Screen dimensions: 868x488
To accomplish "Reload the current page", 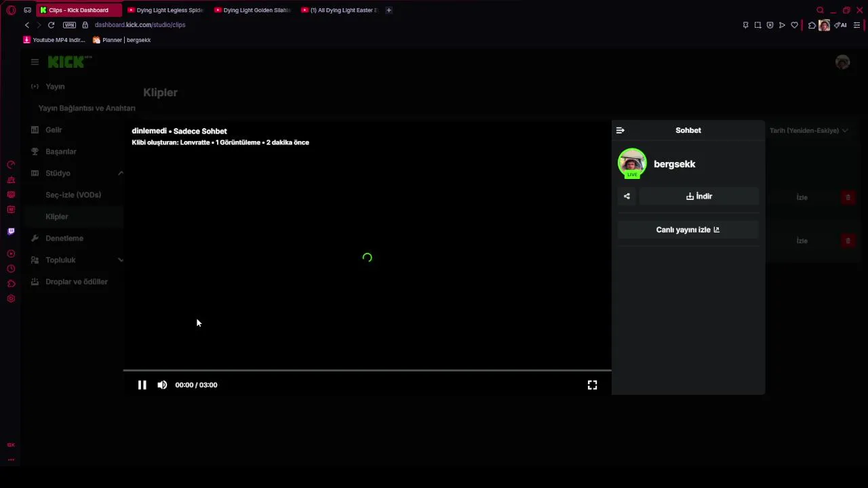I will point(51,25).
